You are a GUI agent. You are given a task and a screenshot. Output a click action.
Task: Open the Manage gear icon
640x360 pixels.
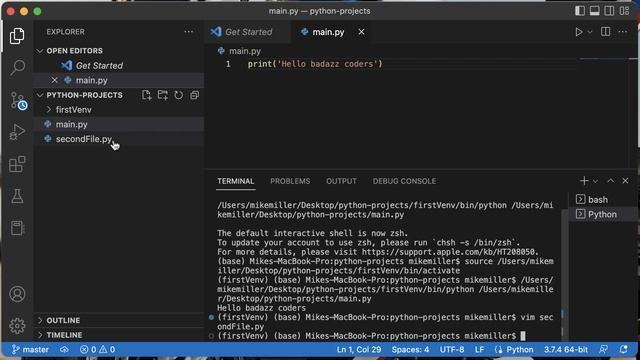coord(17,326)
